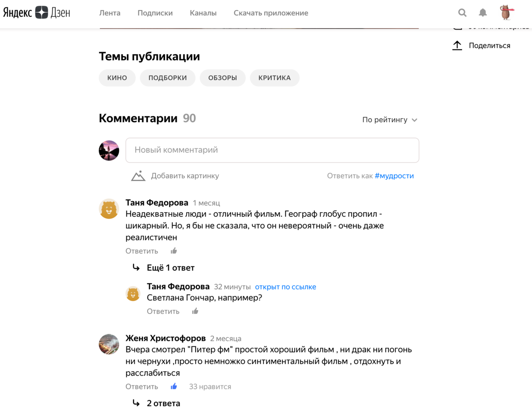Expand the "2 ответа" thread

click(x=163, y=403)
